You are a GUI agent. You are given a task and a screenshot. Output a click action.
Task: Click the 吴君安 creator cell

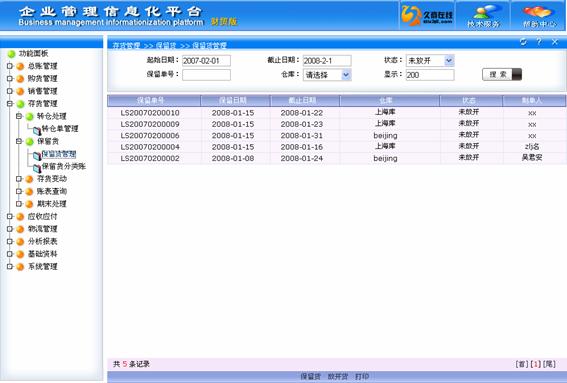tap(532, 158)
